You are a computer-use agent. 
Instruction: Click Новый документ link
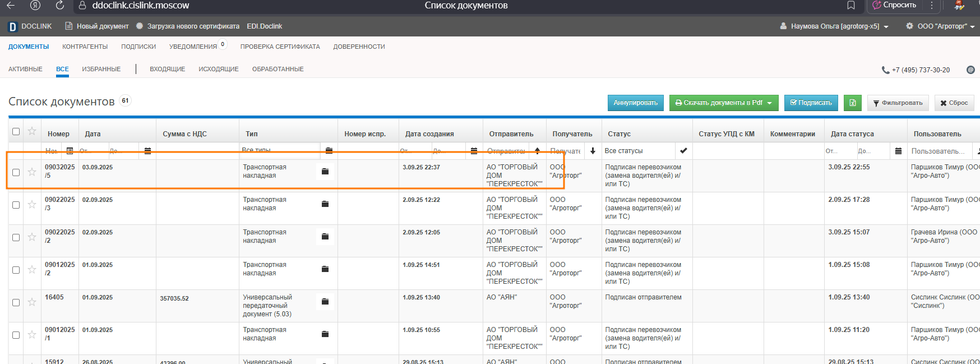tap(97, 26)
